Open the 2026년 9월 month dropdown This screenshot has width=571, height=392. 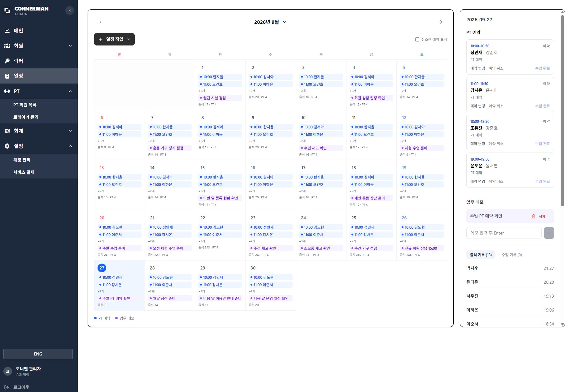270,22
